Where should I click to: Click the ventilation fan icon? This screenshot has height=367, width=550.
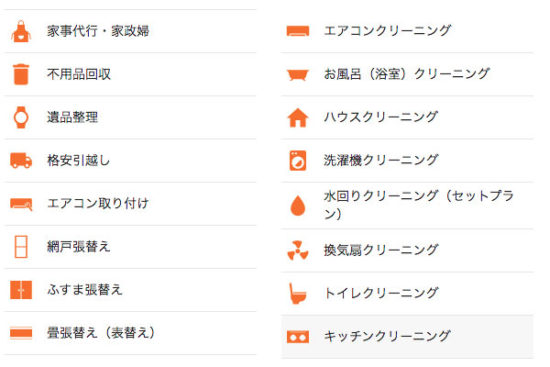click(298, 250)
